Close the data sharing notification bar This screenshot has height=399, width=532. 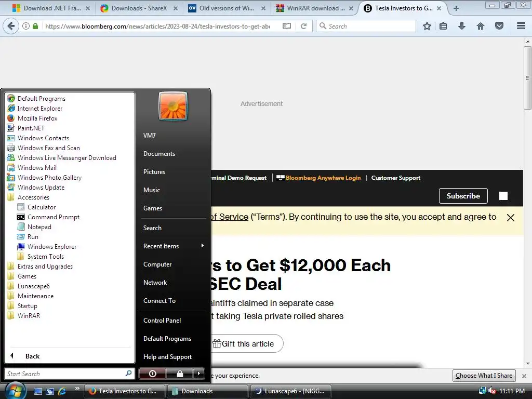click(x=524, y=376)
